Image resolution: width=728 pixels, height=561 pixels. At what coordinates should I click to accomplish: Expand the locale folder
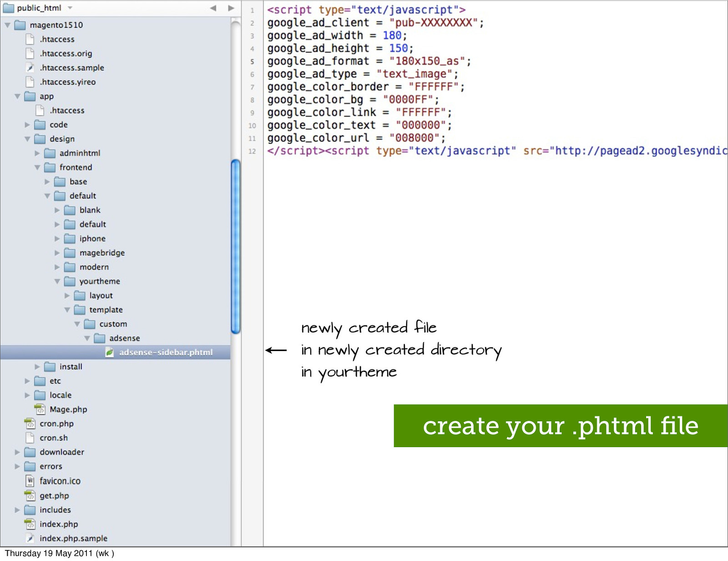click(x=27, y=395)
